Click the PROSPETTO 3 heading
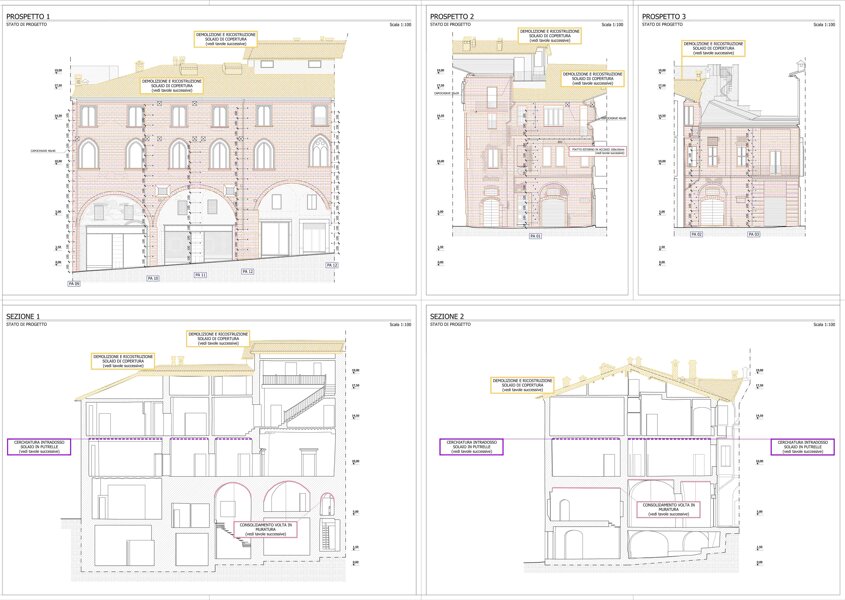 [x=664, y=17]
